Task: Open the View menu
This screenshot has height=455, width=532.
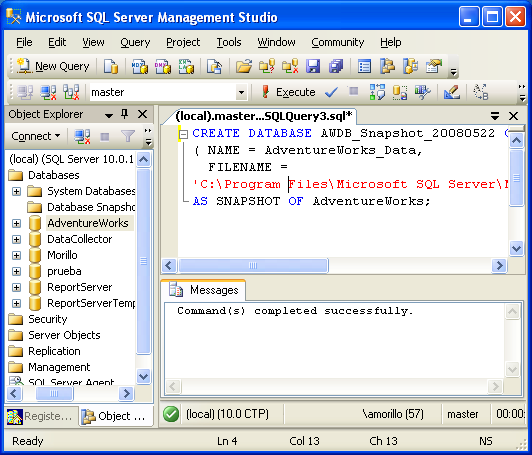Action: [93, 42]
